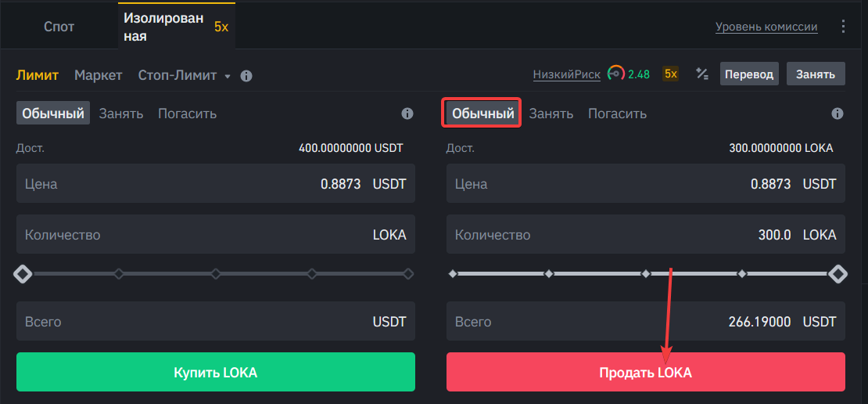
Task: Set buy slider to 50% marker
Action: coord(216,274)
